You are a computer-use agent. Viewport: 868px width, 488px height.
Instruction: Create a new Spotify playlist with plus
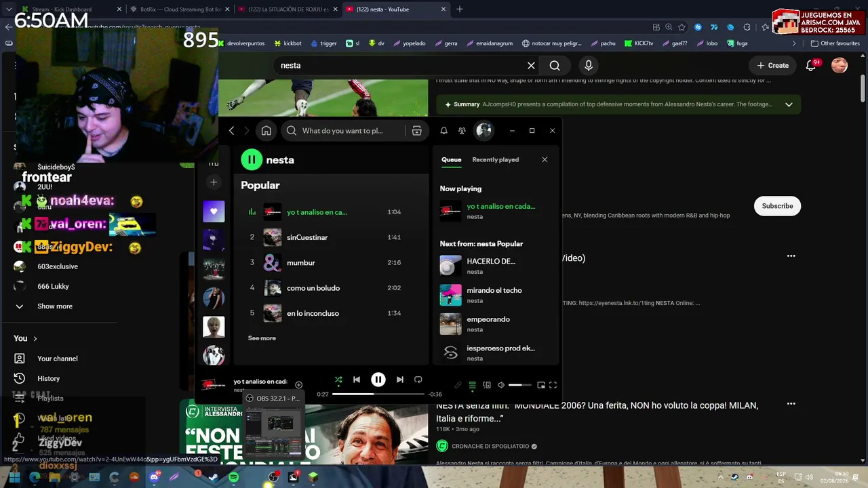pyautogui.click(x=214, y=182)
